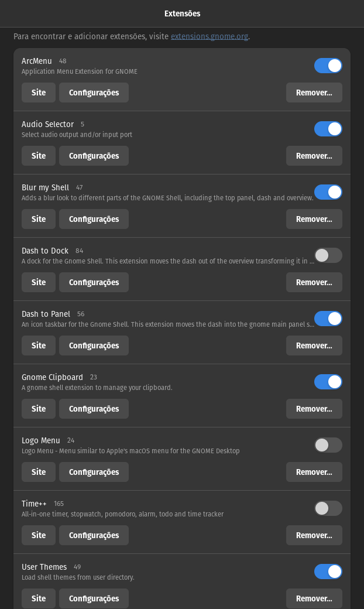The width and height of the screenshot is (364, 609).
Task: Disable the Dash to Panel switch
Action: pyautogui.click(x=328, y=319)
